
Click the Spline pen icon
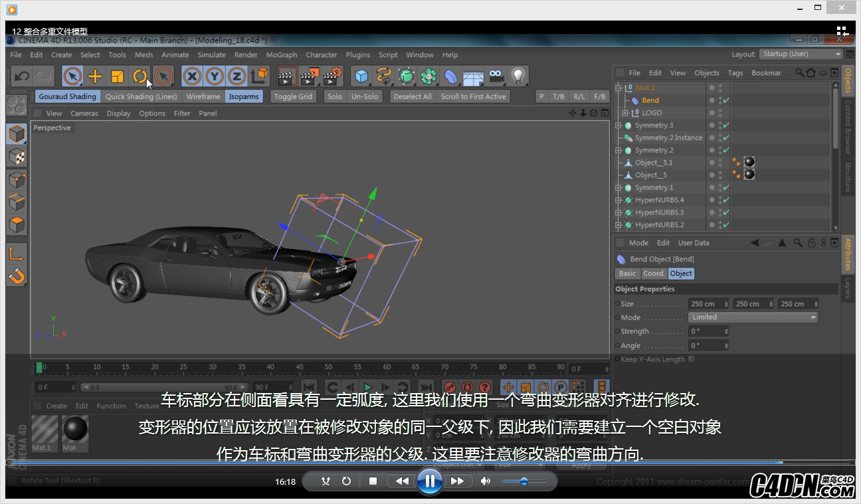tap(384, 76)
